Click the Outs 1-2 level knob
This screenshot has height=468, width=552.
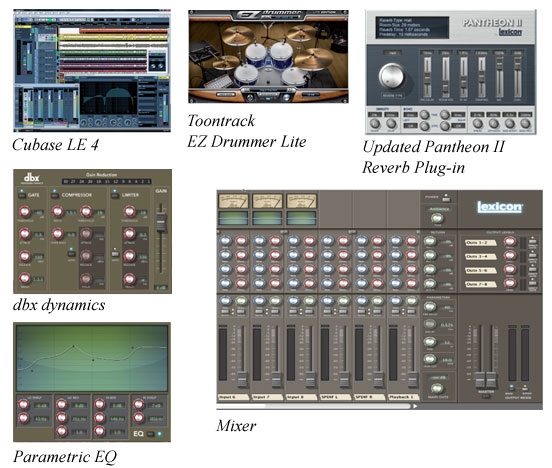pyautogui.click(x=509, y=242)
